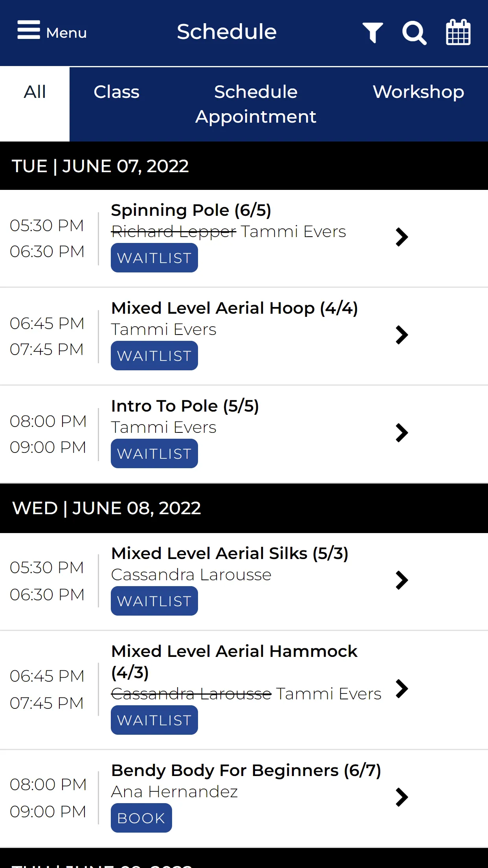The image size is (488, 868).
Task: Open Mixed Level Aerial Hammock chevron arrow
Action: (x=402, y=689)
